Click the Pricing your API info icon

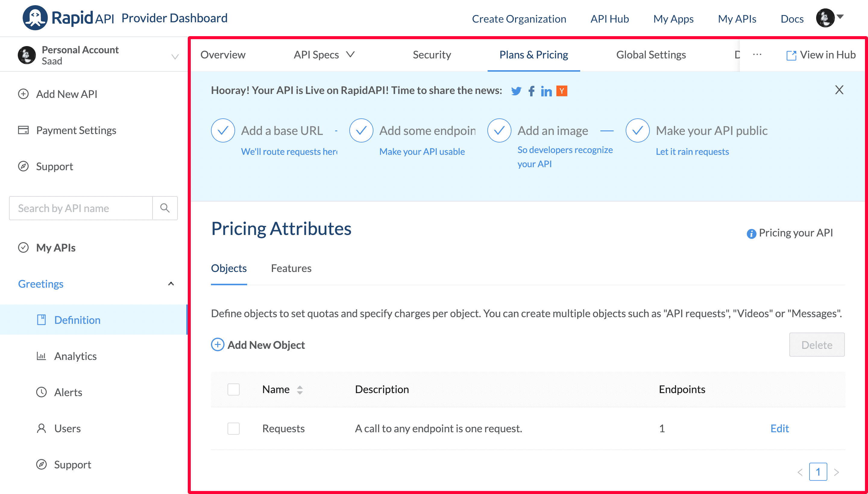point(751,233)
